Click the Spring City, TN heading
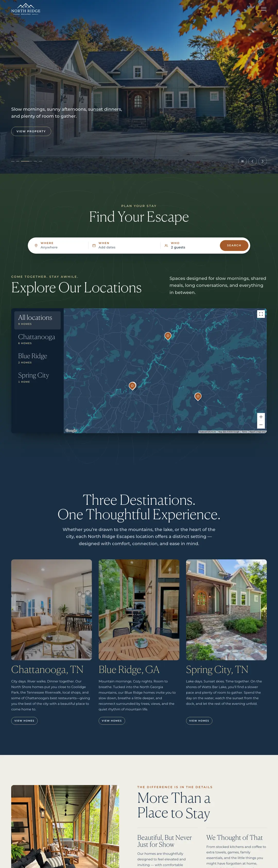The image size is (278, 868). point(217,669)
